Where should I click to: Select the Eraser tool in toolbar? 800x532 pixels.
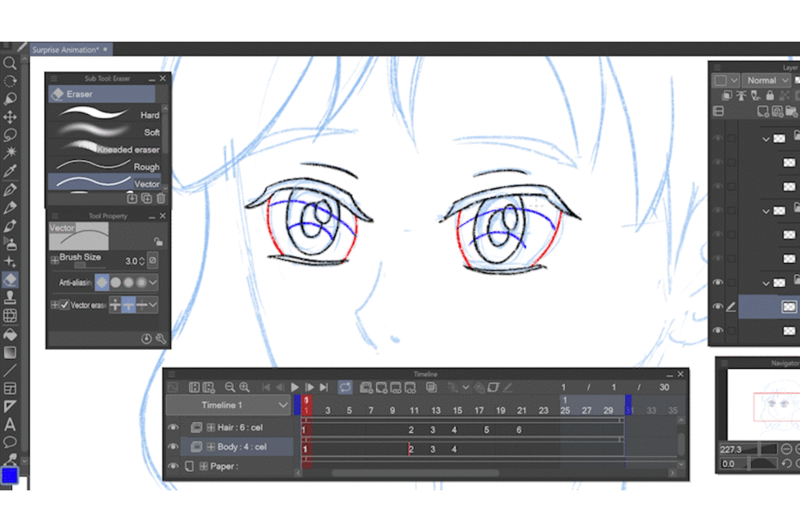(x=10, y=280)
